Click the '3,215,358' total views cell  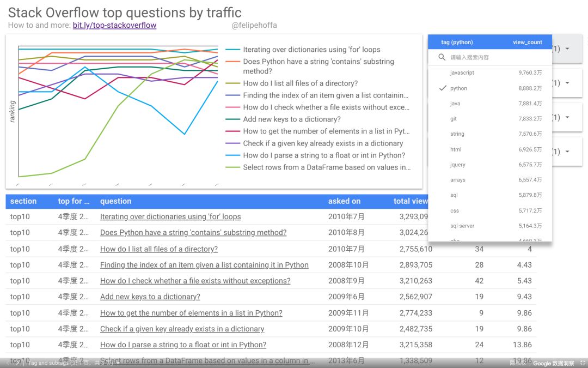tap(416, 345)
